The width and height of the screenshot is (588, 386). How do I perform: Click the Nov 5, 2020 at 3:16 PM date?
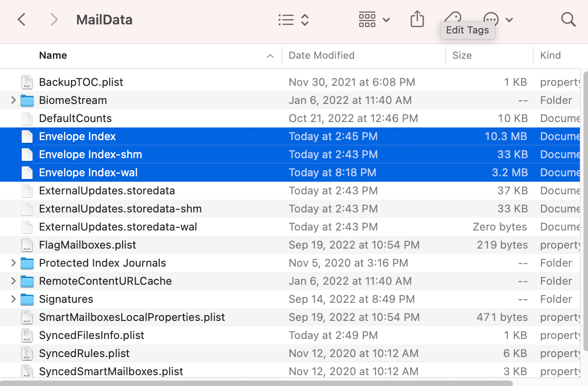(348, 263)
